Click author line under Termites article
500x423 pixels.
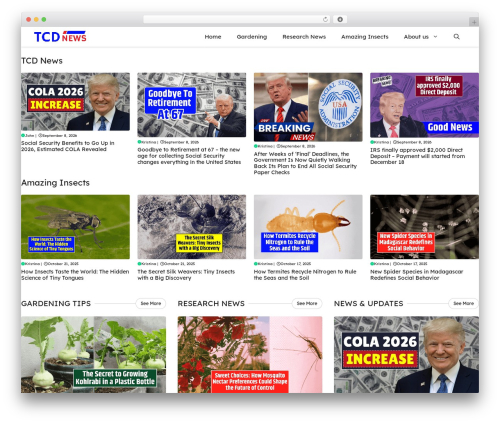click(282, 264)
